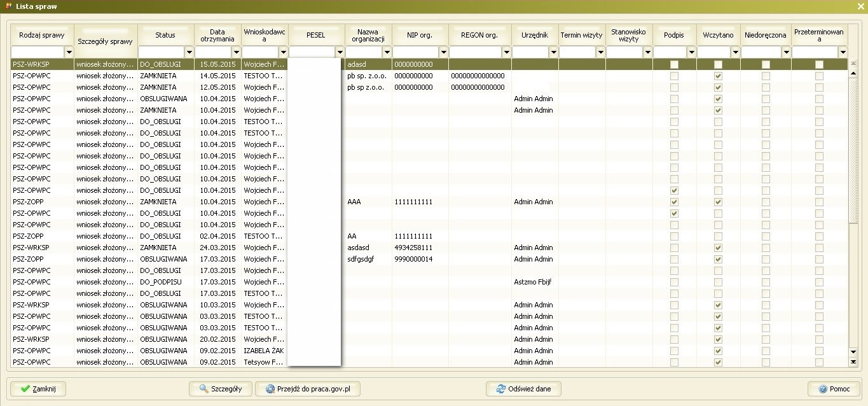
Task: Open case details via Szczegóły button
Action: point(220,389)
